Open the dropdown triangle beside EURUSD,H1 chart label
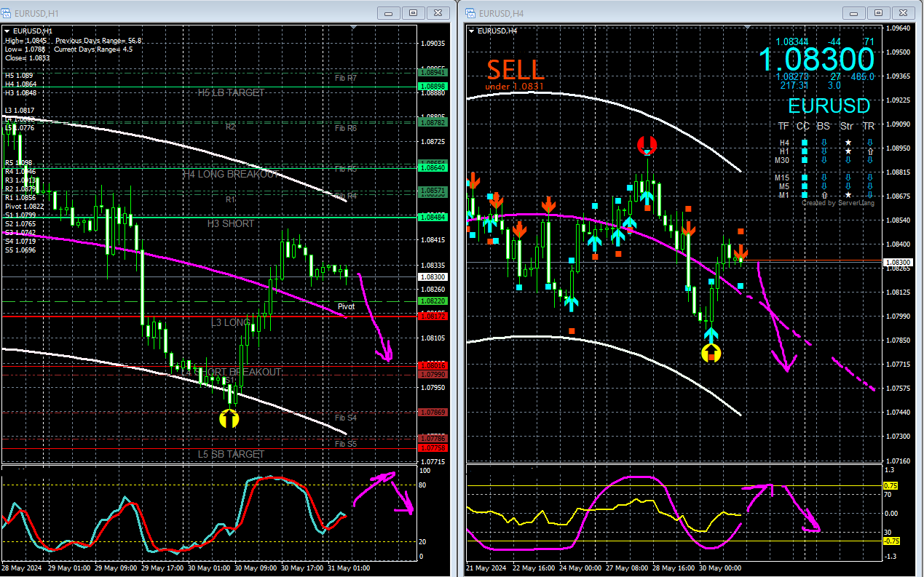 click(x=7, y=31)
